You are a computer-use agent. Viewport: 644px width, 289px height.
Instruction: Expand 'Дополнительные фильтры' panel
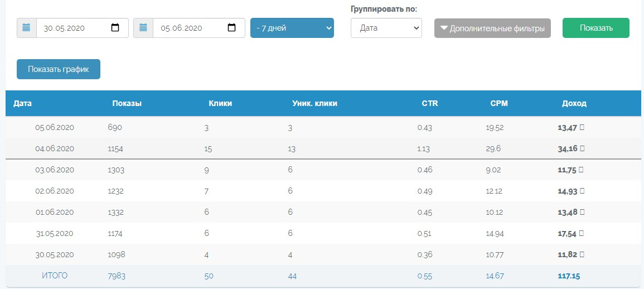tap(492, 28)
